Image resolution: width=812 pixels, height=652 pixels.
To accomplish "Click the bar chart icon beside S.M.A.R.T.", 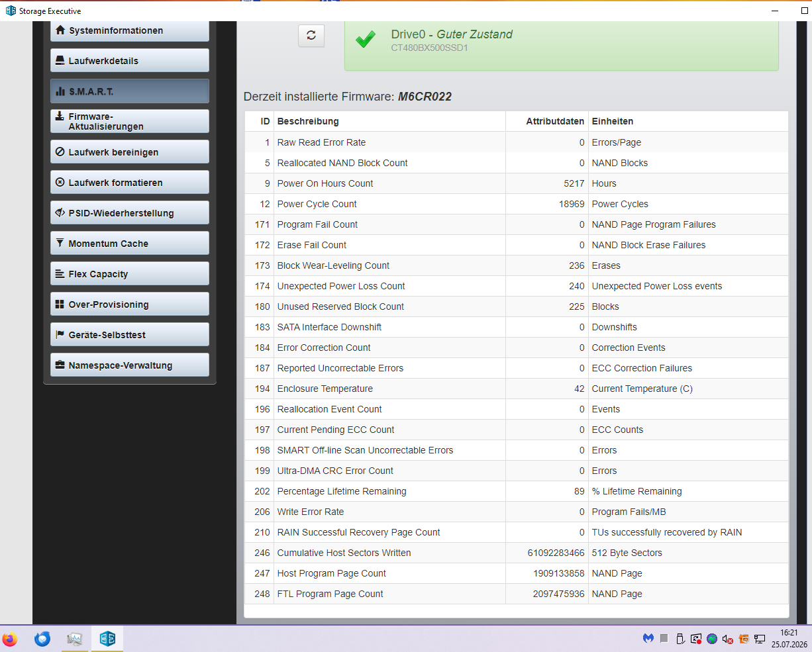I will pos(60,91).
